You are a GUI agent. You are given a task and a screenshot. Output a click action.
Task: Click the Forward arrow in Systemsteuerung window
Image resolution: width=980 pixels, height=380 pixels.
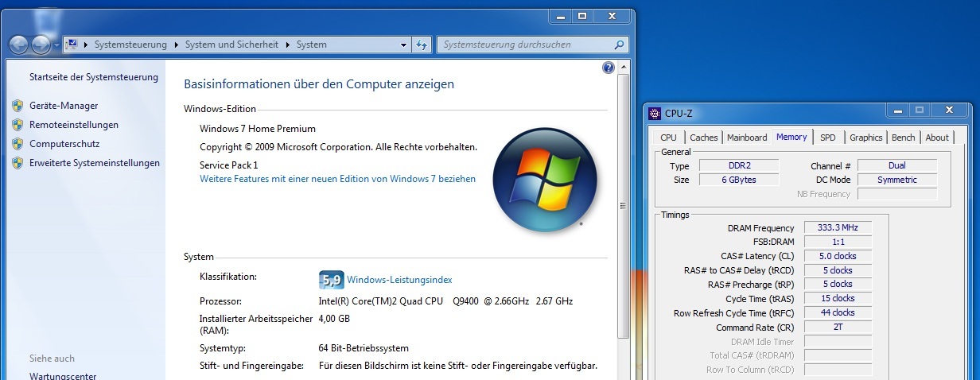(x=41, y=45)
